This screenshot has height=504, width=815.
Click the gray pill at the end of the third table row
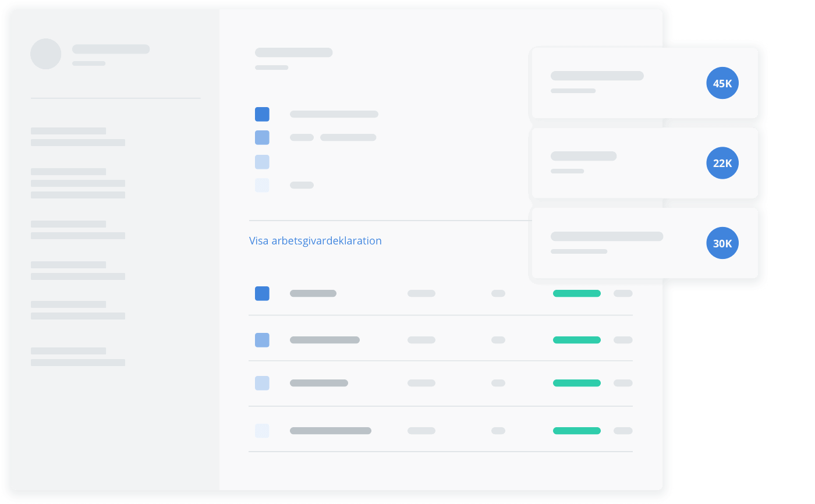[x=623, y=383]
